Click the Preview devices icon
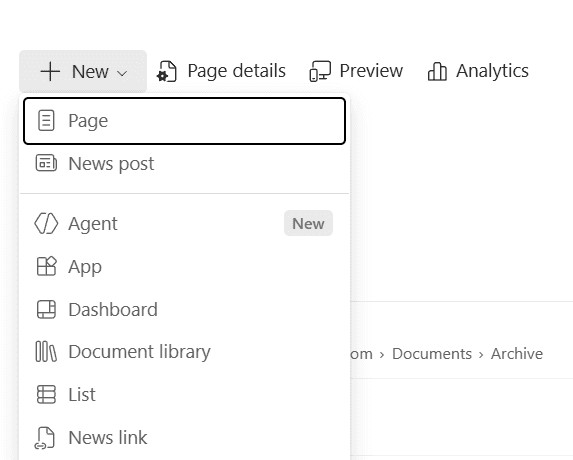Screen dimensions: 573x460 click(x=320, y=71)
